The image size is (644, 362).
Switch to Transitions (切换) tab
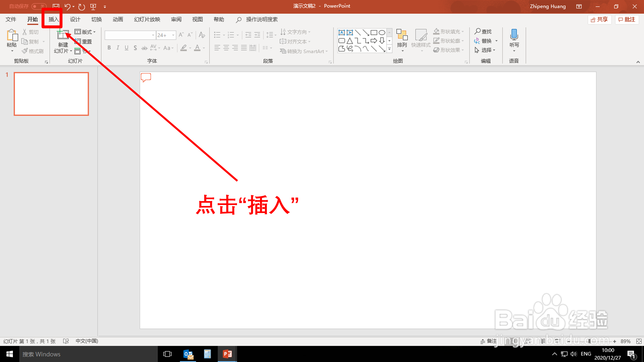97,19
